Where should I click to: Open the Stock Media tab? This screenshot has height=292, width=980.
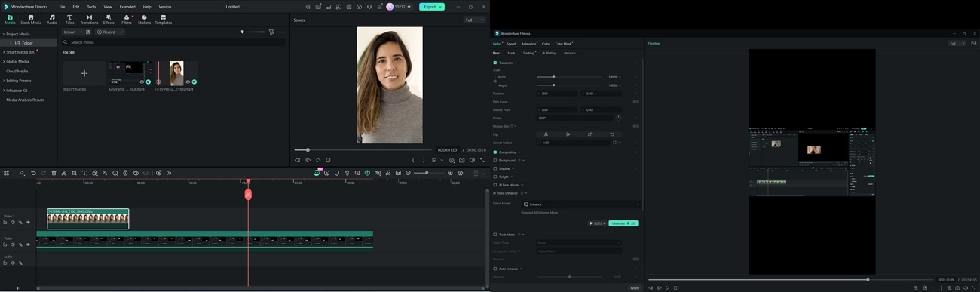pyautogui.click(x=31, y=20)
